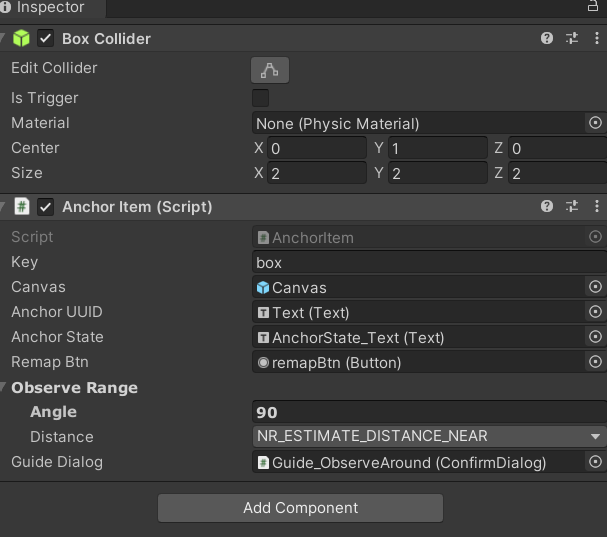Screen dimensions: 607x537
Task: Open object picker for Physic Material
Action: [x=595, y=123]
